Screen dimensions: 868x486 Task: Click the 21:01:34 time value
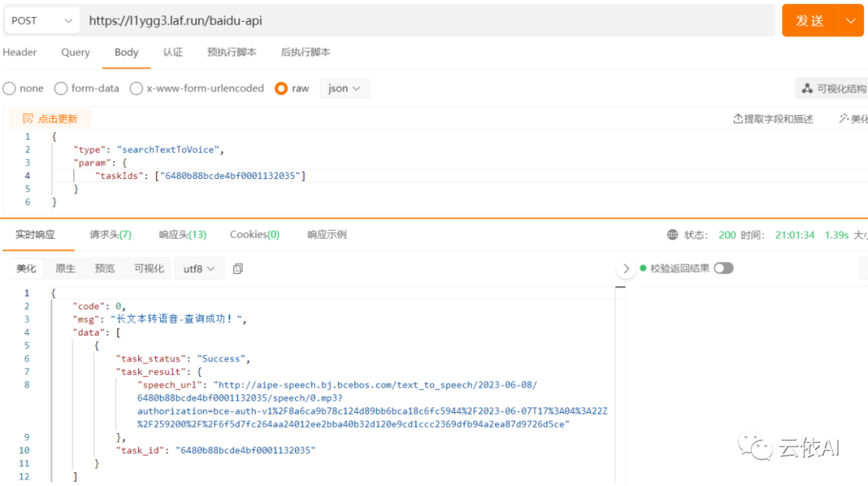tap(795, 235)
